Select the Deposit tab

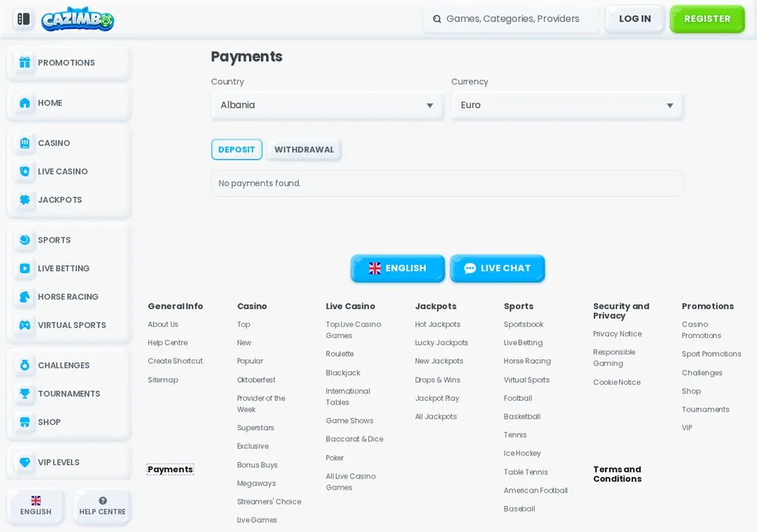point(237,150)
